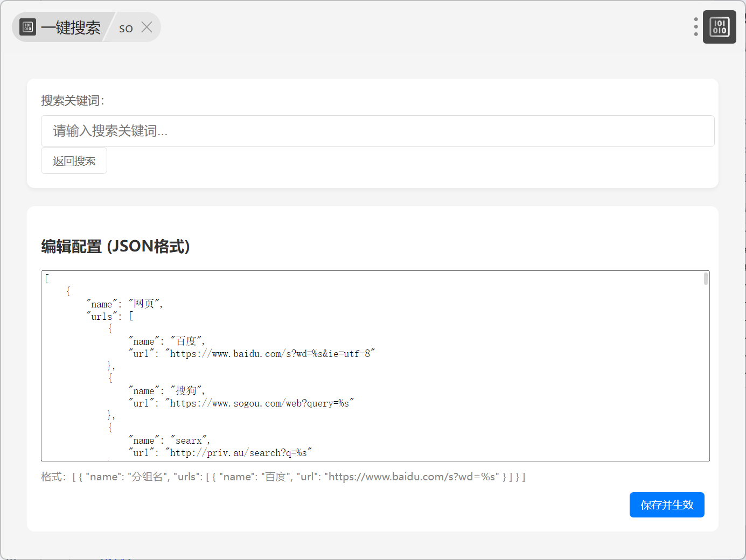
Task: Click the dark binary logo icon top-right
Action: 719,27
